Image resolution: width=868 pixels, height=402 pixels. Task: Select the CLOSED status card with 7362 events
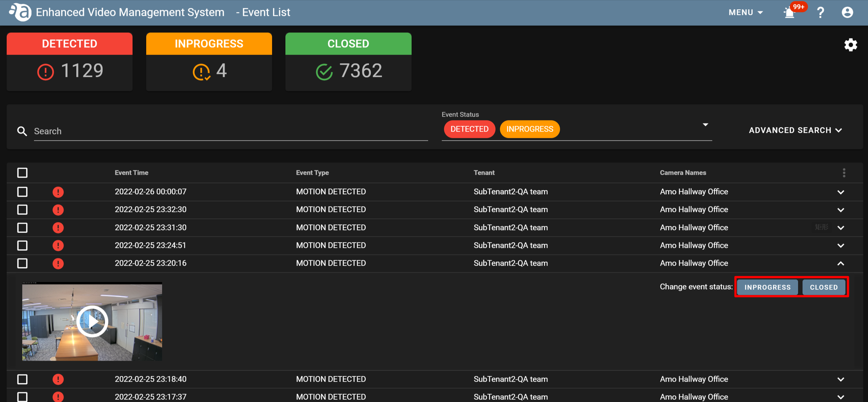(348, 62)
